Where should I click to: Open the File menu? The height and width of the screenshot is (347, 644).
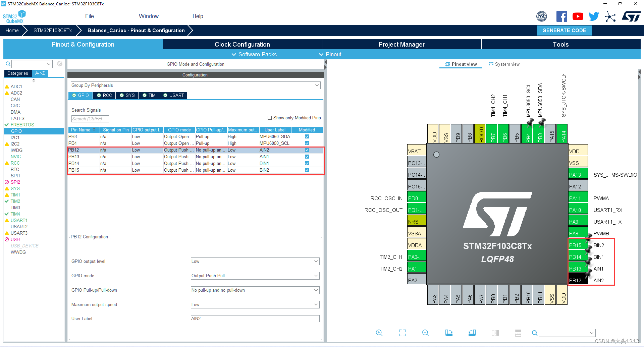click(90, 16)
